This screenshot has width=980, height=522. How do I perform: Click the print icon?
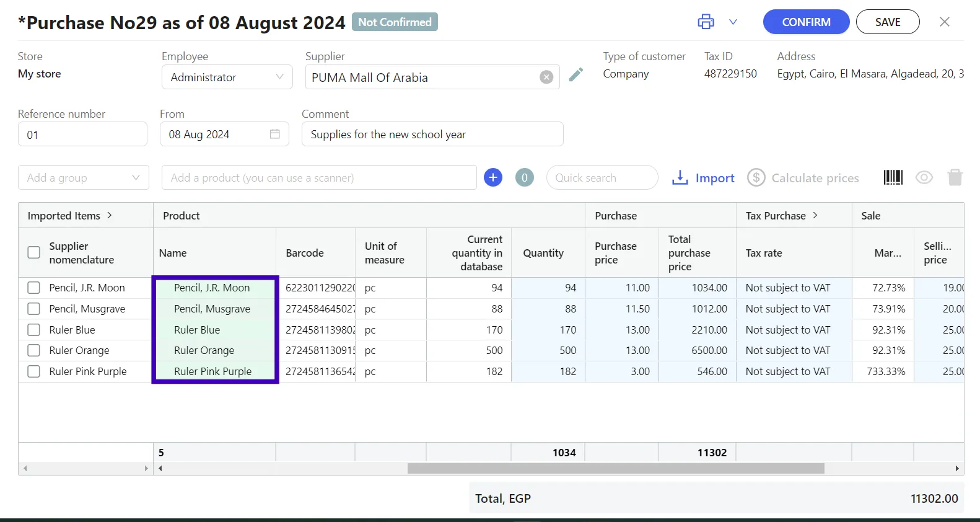706,22
